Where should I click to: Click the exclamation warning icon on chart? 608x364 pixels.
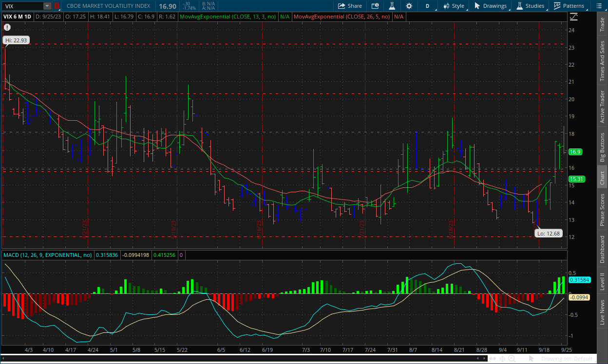pyautogui.click(x=7, y=27)
